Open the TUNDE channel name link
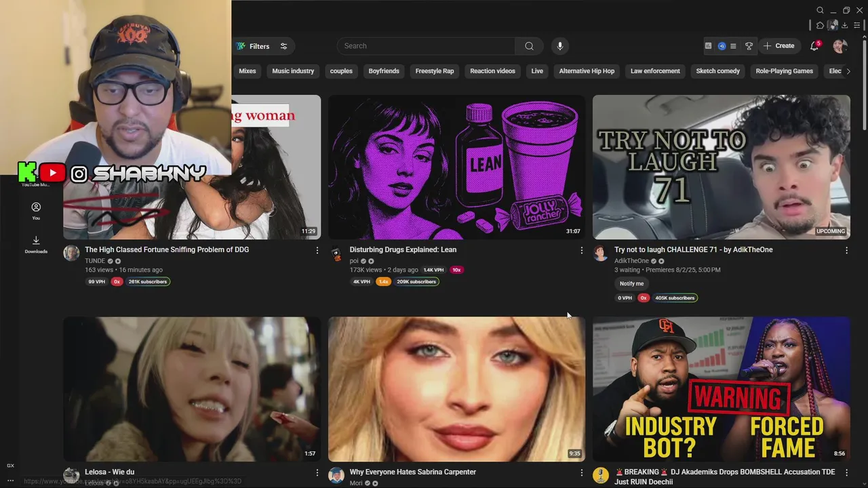The width and height of the screenshot is (868, 488). pyautogui.click(x=95, y=261)
